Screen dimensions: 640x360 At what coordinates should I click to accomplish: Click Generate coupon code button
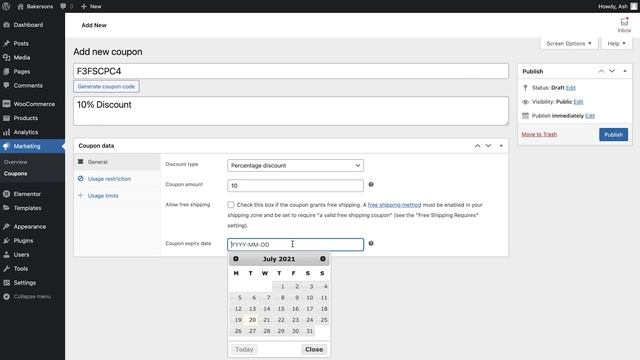(x=106, y=87)
